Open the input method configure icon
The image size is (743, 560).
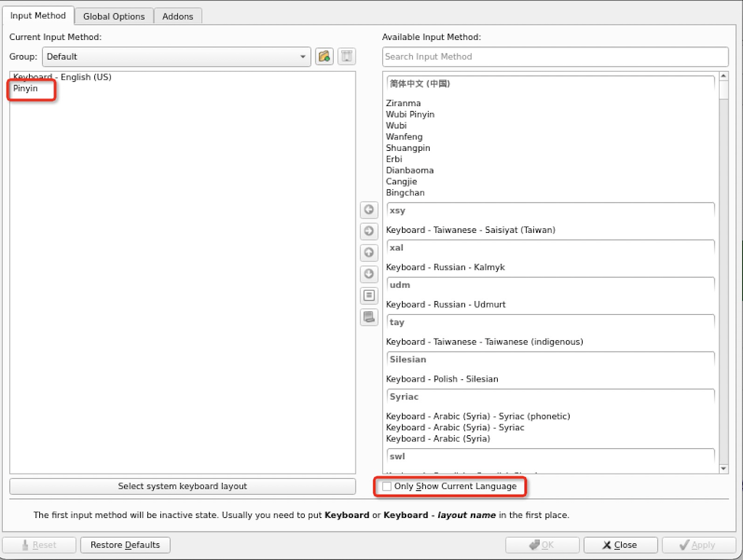coord(369,296)
